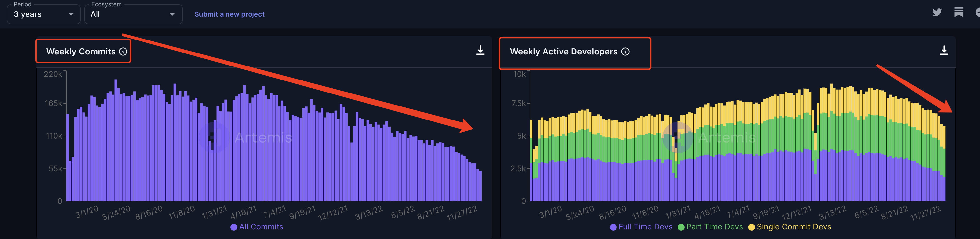The image size is (980, 239).
Task: Click the 11/8/20 date label on developers chart
Action: pos(645,213)
